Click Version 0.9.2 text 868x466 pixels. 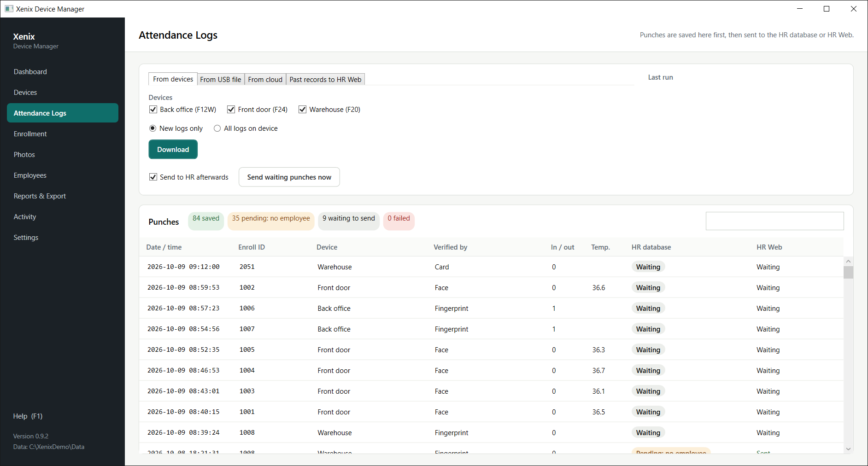(x=31, y=436)
